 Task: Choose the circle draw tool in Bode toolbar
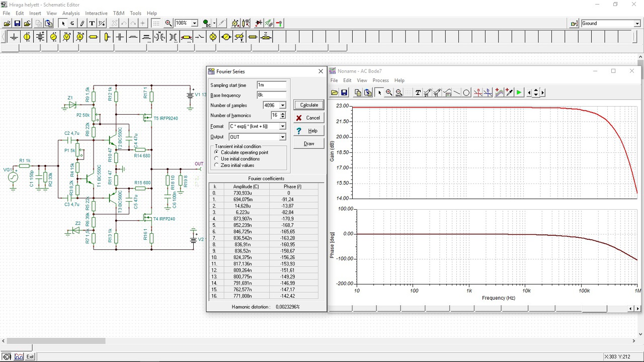pos(466,93)
